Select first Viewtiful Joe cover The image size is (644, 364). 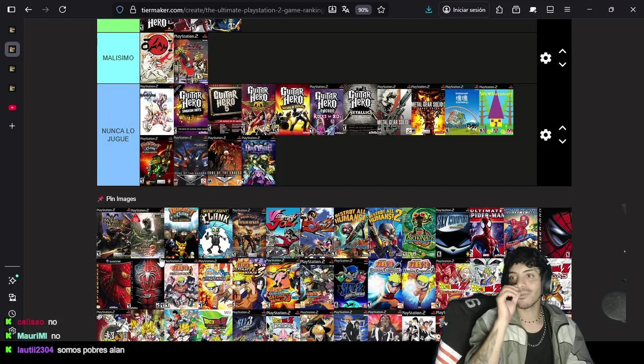(x=283, y=233)
